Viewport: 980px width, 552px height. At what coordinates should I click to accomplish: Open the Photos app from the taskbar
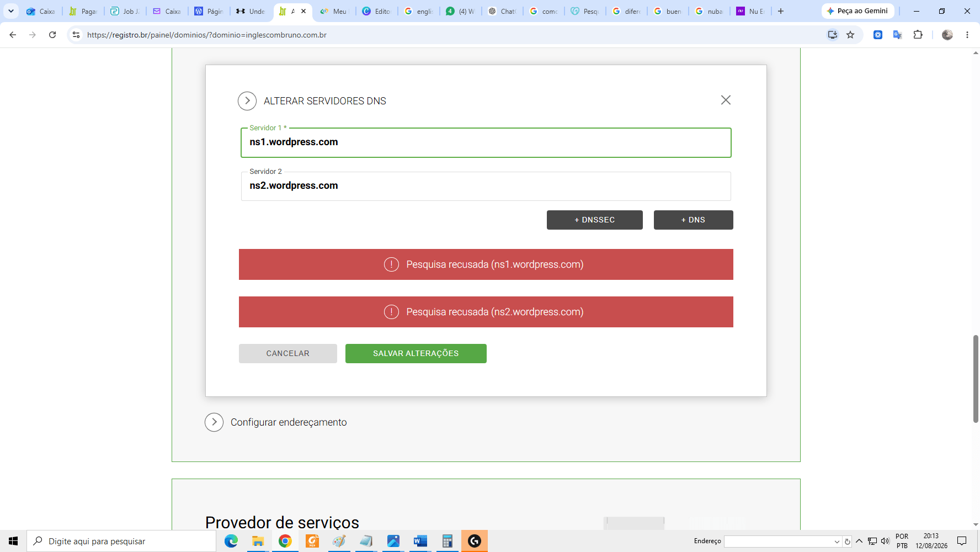tap(393, 541)
